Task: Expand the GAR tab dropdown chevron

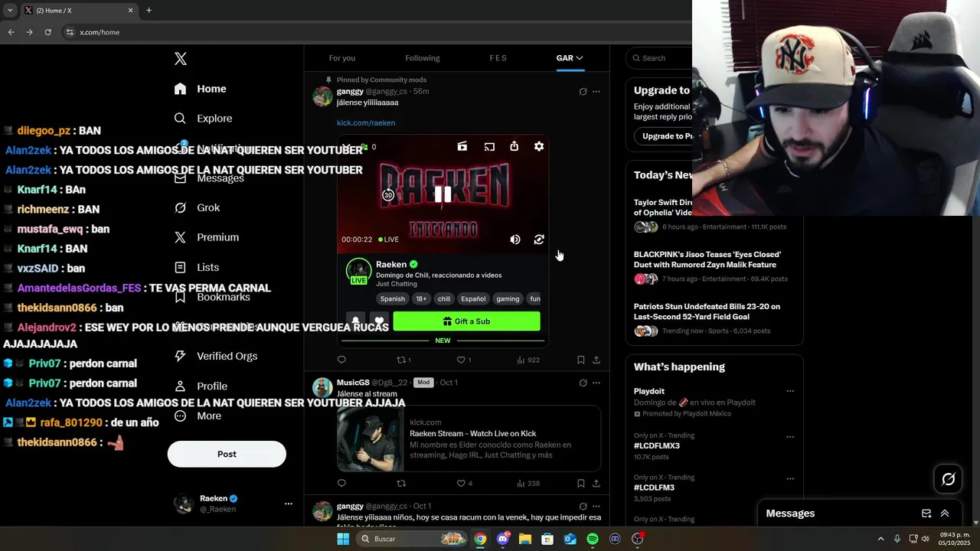Action: [x=580, y=58]
